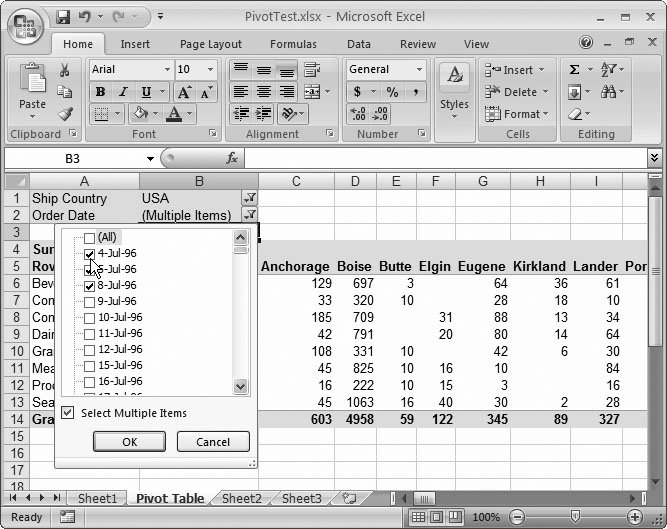Apply Bold formatting

pyautogui.click(x=100, y=92)
